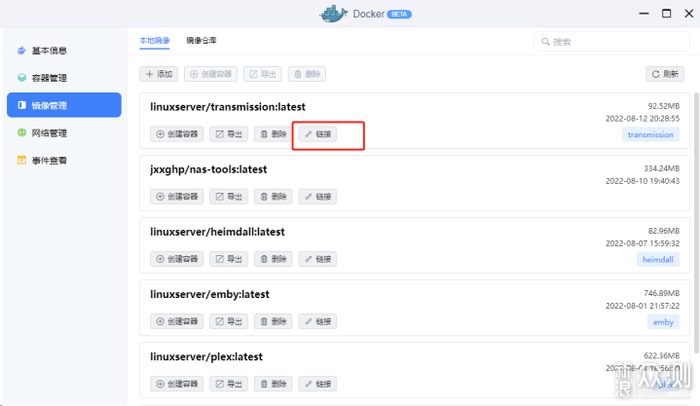Click the magnifier icon in search box
The width and height of the screenshot is (700, 406).
(545, 42)
